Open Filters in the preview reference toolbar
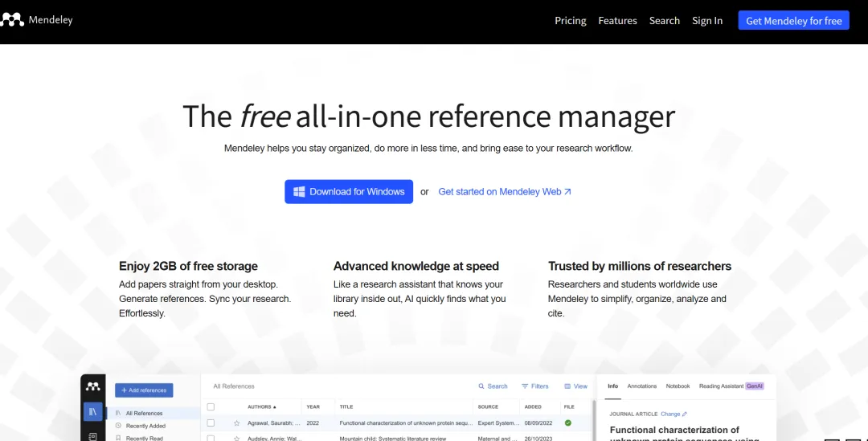The image size is (868, 441). pos(534,386)
